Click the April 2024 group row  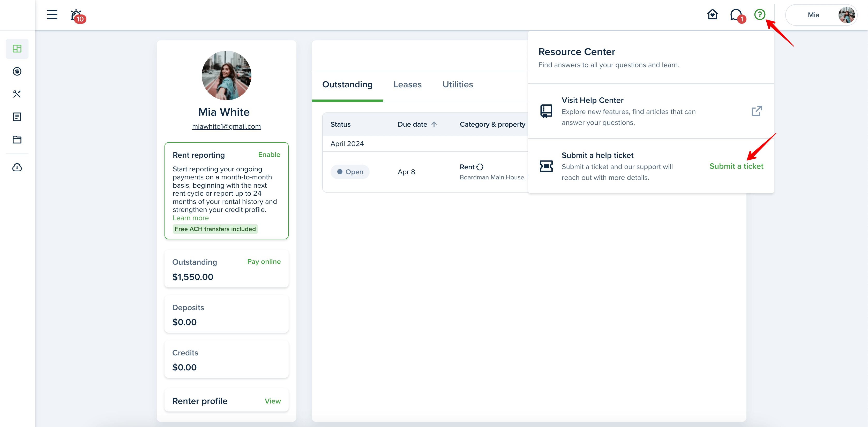click(425, 144)
